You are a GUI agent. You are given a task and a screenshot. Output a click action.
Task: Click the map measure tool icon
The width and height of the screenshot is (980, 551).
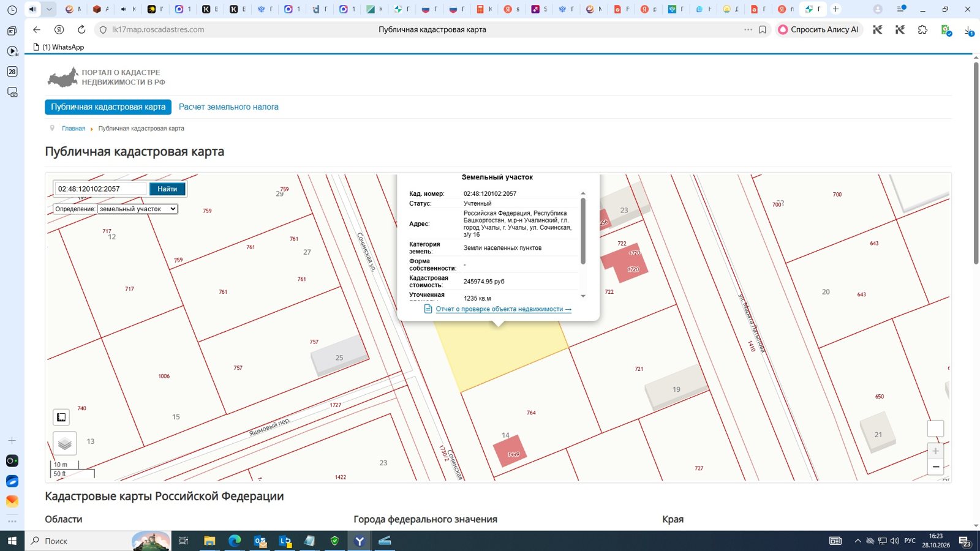pyautogui.click(x=61, y=418)
